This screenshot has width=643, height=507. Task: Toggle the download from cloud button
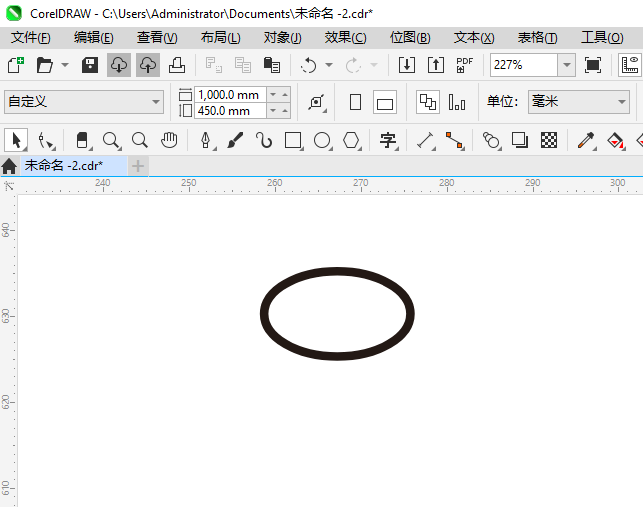point(119,65)
